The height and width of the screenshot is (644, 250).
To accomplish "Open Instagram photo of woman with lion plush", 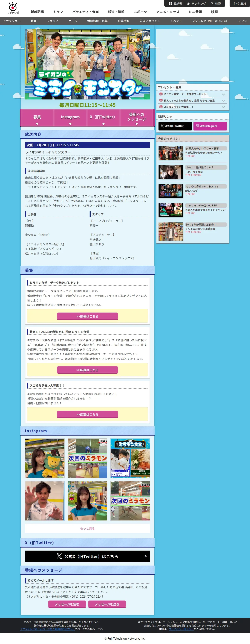I will (x=45, y=458).
